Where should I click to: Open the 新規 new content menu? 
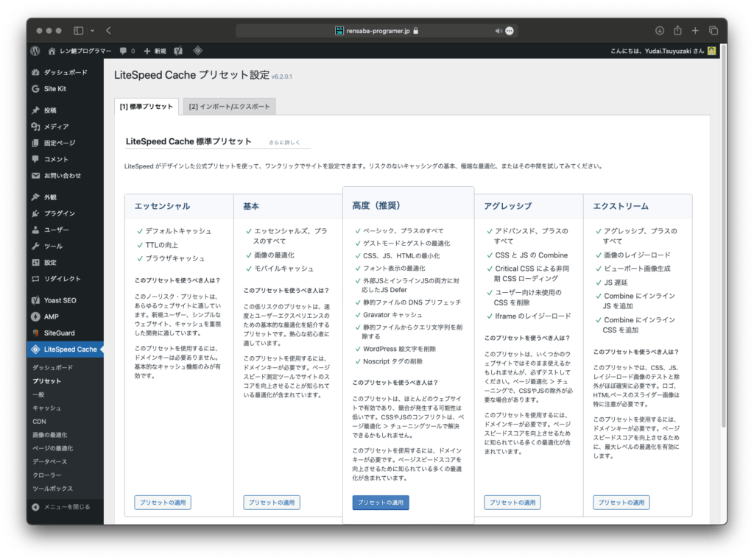click(x=155, y=51)
